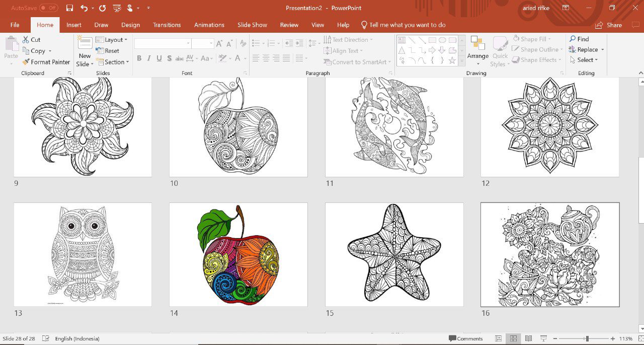Open the Transitions tab
Image resolution: width=644 pixels, height=345 pixels.
[167, 25]
